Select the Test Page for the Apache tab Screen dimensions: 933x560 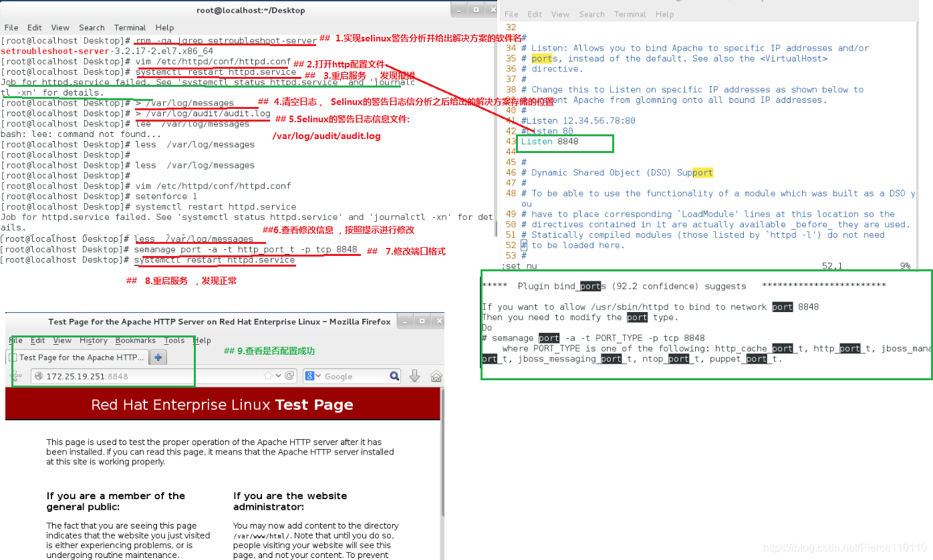pos(78,358)
